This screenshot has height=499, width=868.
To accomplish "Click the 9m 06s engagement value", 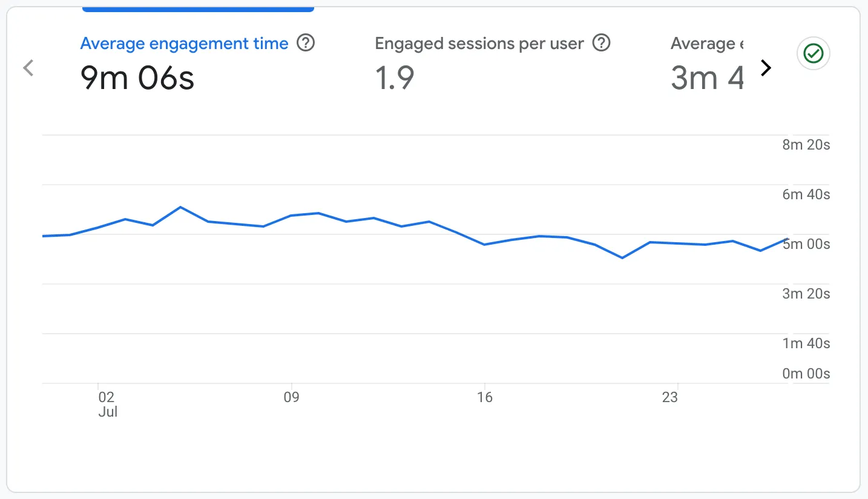I will [x=137, y=79].
